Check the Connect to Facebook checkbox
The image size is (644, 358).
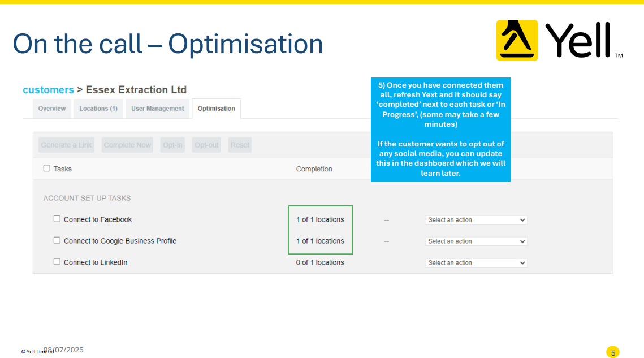tap(57, 219)
